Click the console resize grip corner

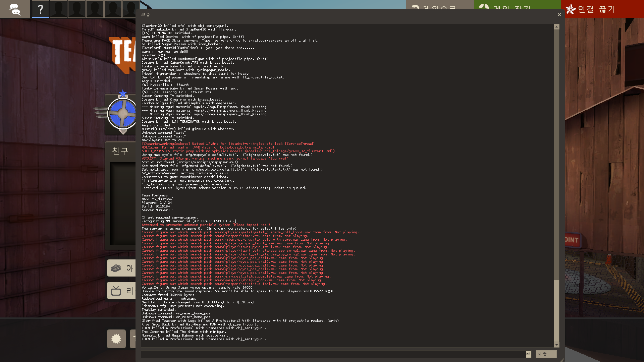pyautogui.click(x=562, y=360)
